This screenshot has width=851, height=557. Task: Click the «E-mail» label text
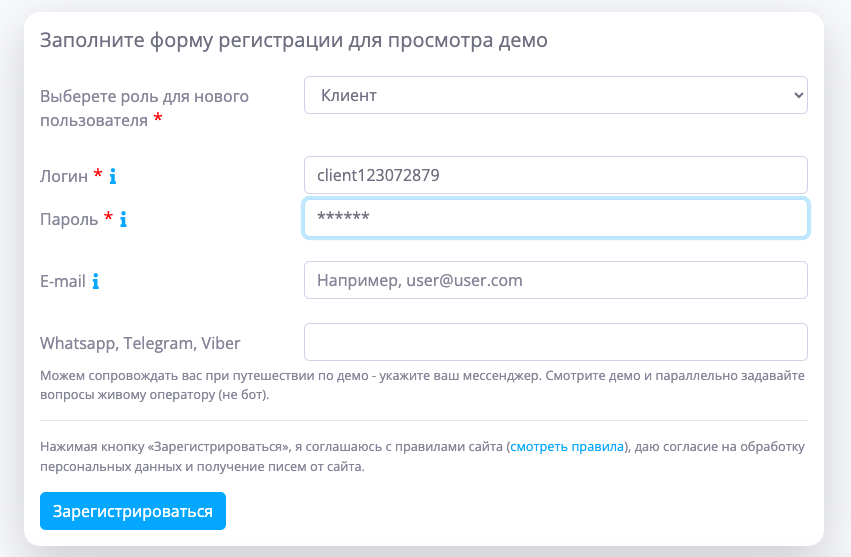tap(62, 282)
